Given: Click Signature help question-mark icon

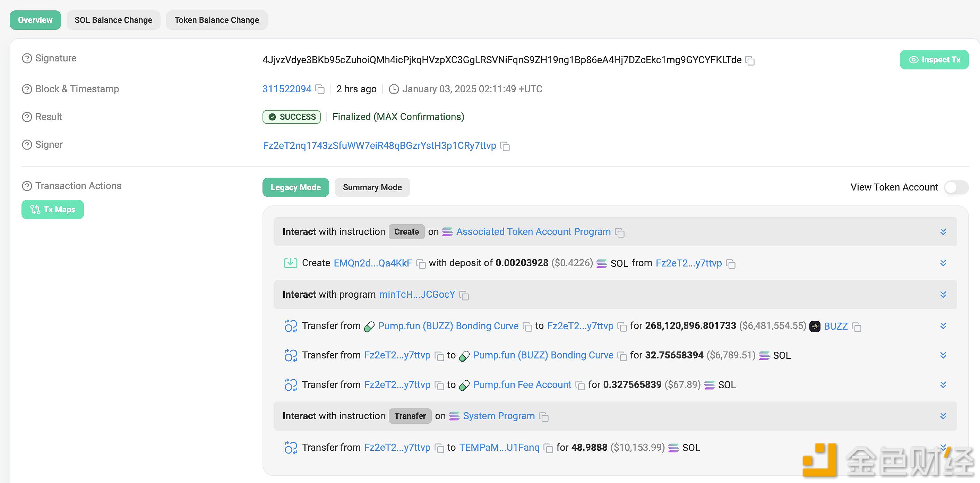Looking at the screenshot, I should pos(27,58).
